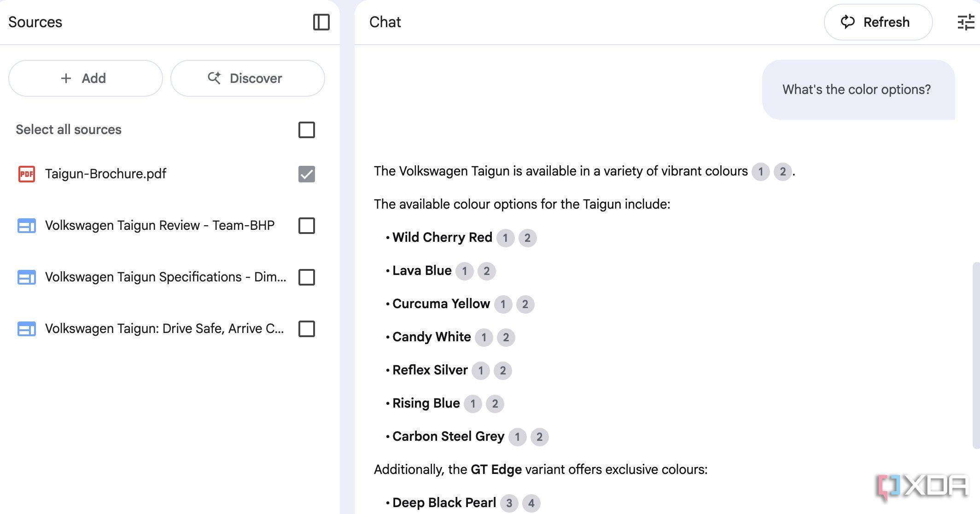Check the Volkswagen Taigun Review - Team-BHP checkbox
This screenshot has height=514, width=980.
point(307,226)
